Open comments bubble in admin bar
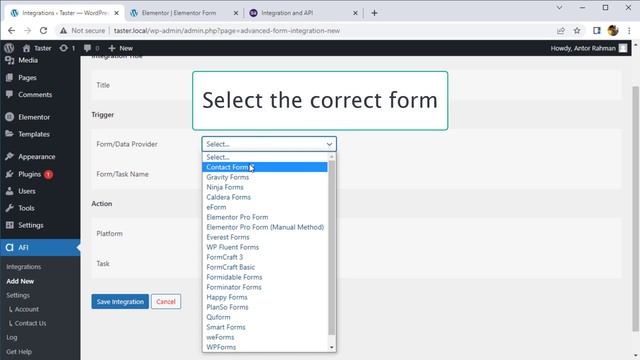Viewport: 640px width, 360px height. (91, 48)
